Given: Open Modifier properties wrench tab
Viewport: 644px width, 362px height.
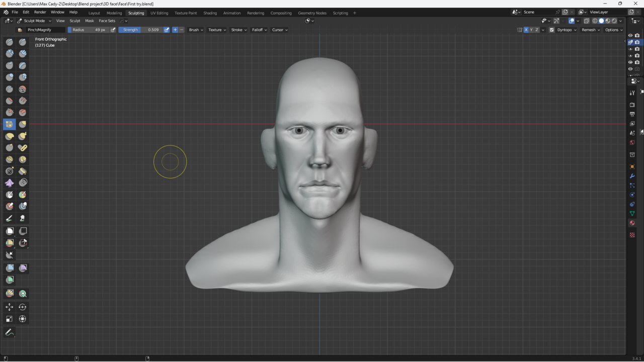Looking at the screenshot, I should [x=632, y=176].
